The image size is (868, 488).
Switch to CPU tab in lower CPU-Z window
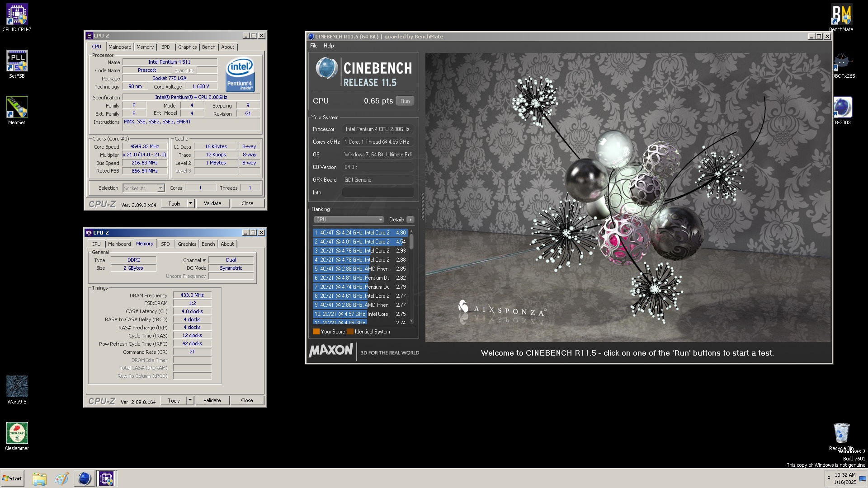(96, 244)
